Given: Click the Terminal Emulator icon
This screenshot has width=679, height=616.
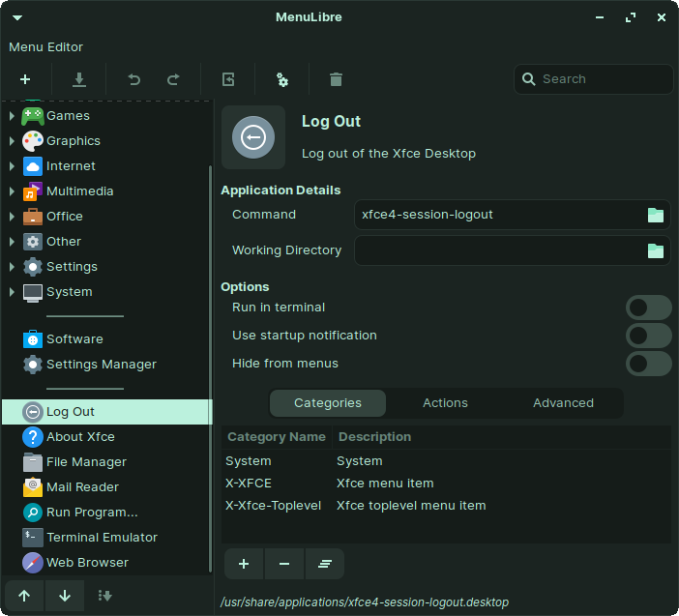Looking at the screenshot, I should point(33,538).
